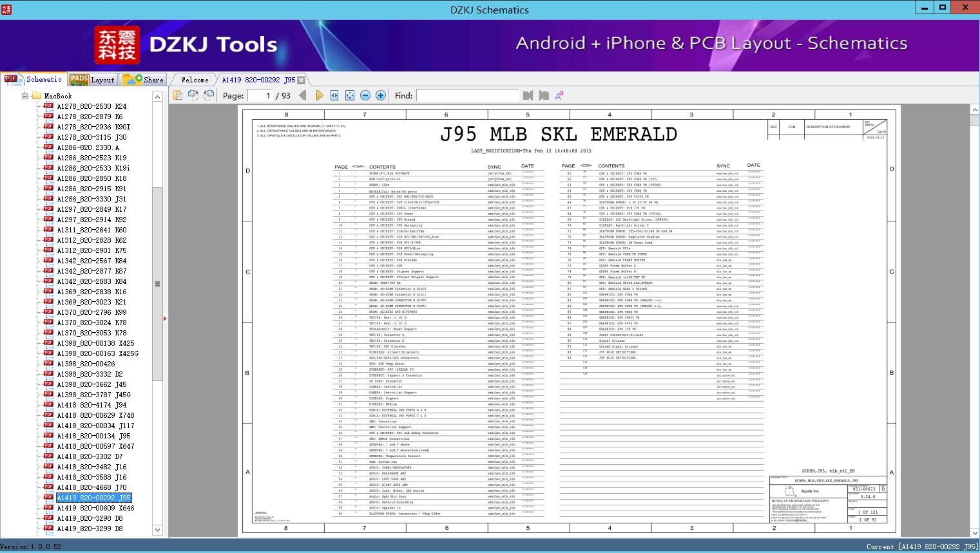Select A1398_820-00138 X425 in the tree

tap(95, 343)
